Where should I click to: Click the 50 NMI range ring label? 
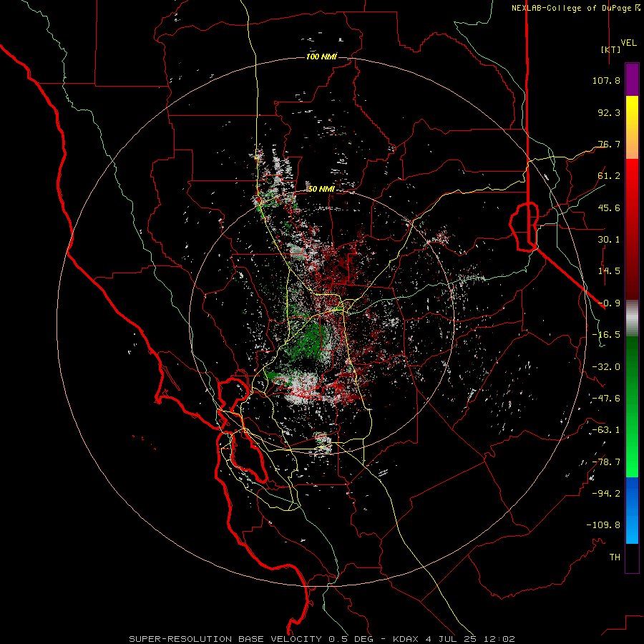point(321,189)
